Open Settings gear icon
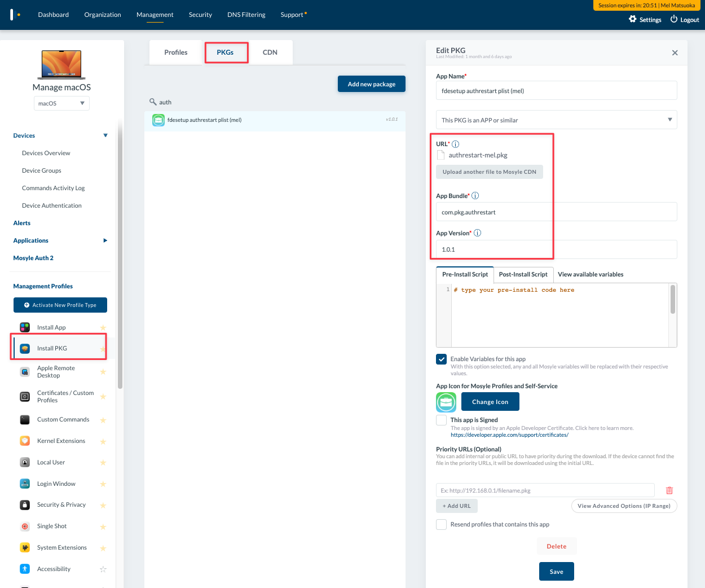This screenshot has height=588, width=705. click(633, 19)
